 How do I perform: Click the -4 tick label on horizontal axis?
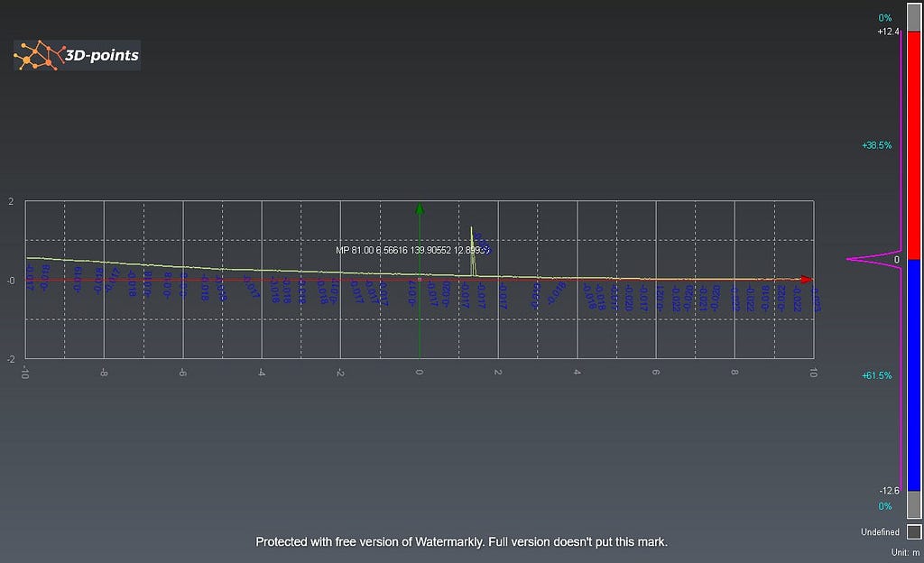(x=261, y=373)
